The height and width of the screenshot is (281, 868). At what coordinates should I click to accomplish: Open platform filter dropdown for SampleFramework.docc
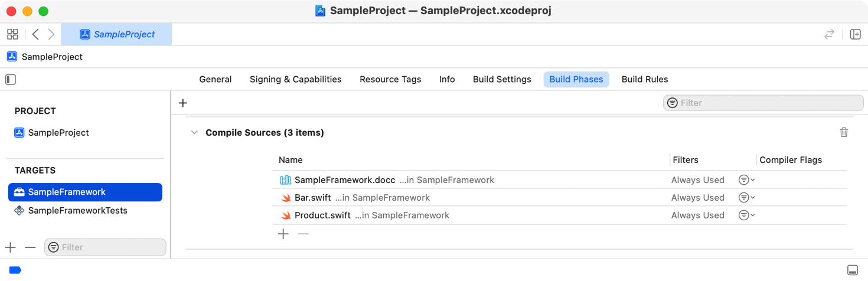coord(746,180)
